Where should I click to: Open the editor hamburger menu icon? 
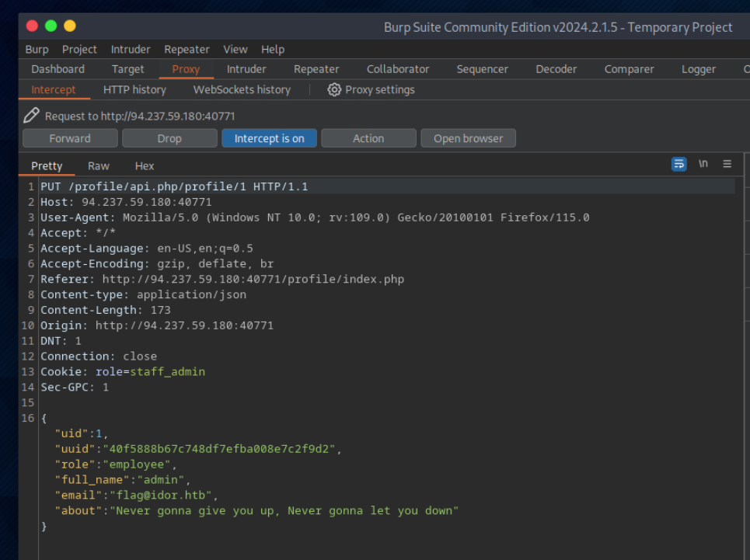pos(727,164)
